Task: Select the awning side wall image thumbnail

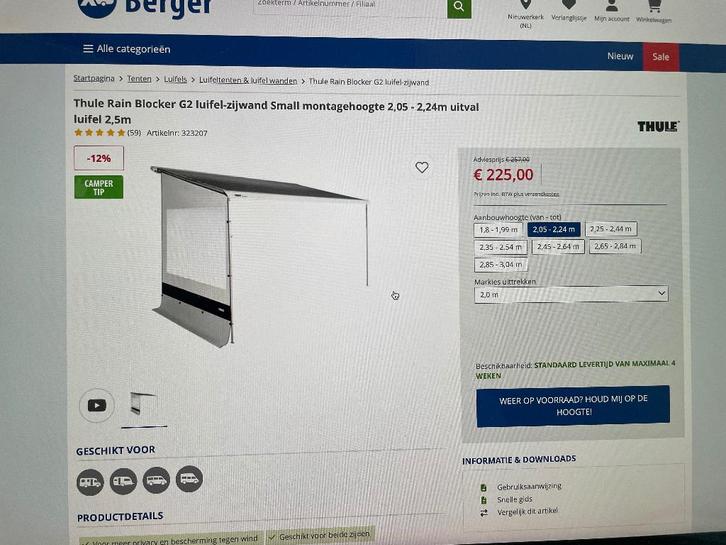Action: [x=144, y=405]
